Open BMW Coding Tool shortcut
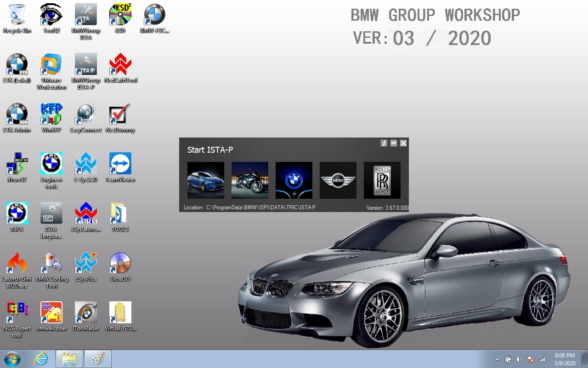 [x=51, y=270]
